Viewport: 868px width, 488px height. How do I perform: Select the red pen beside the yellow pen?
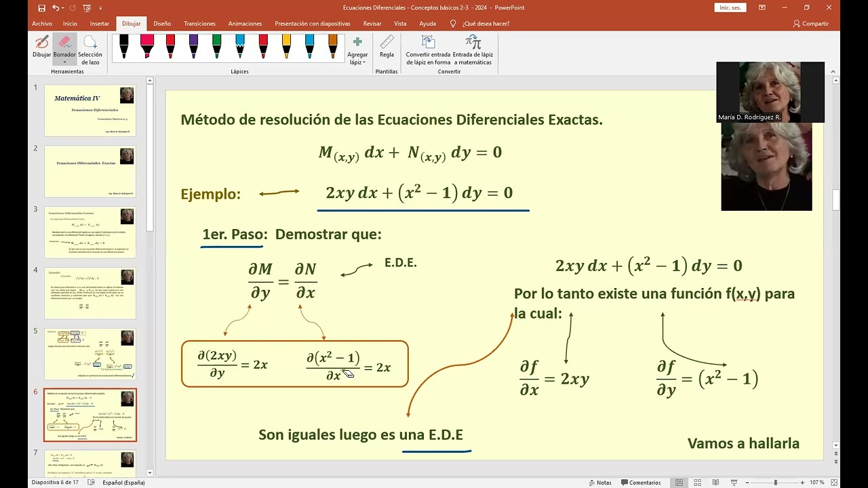click(x=263, y=46)
